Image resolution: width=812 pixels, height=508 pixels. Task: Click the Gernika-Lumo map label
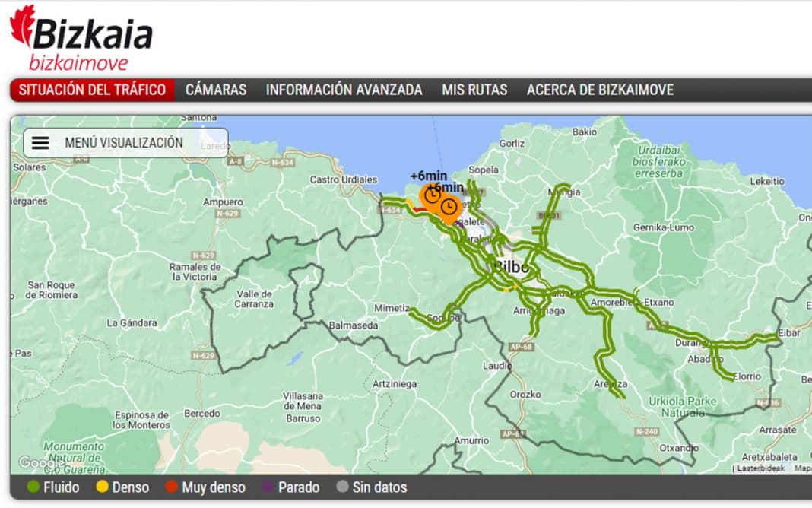click(664, 227)
